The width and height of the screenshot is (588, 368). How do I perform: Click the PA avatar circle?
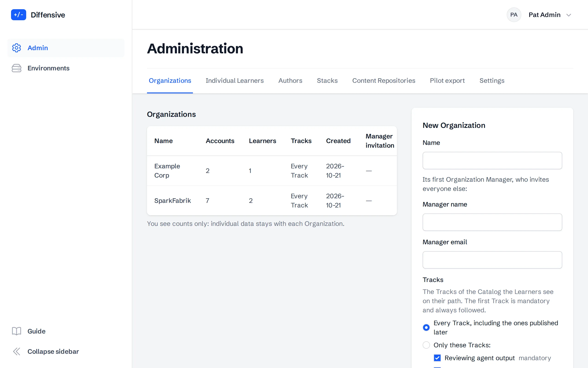(514, 15)
